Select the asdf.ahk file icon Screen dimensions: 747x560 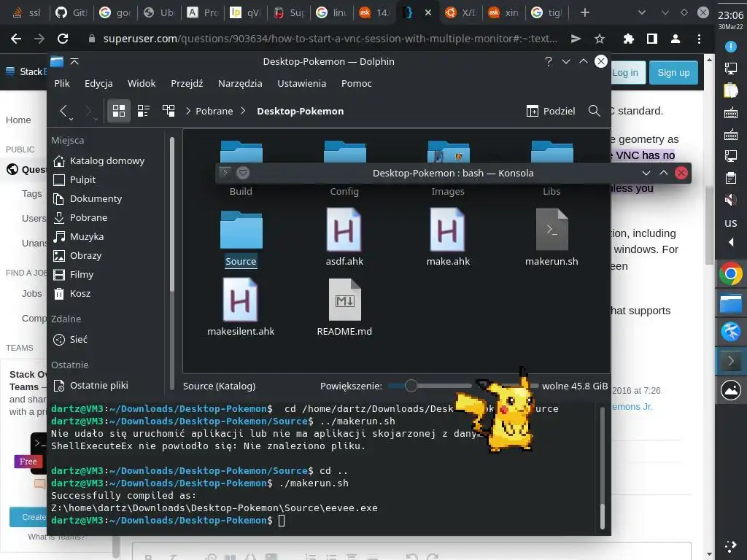click(344, 230)
